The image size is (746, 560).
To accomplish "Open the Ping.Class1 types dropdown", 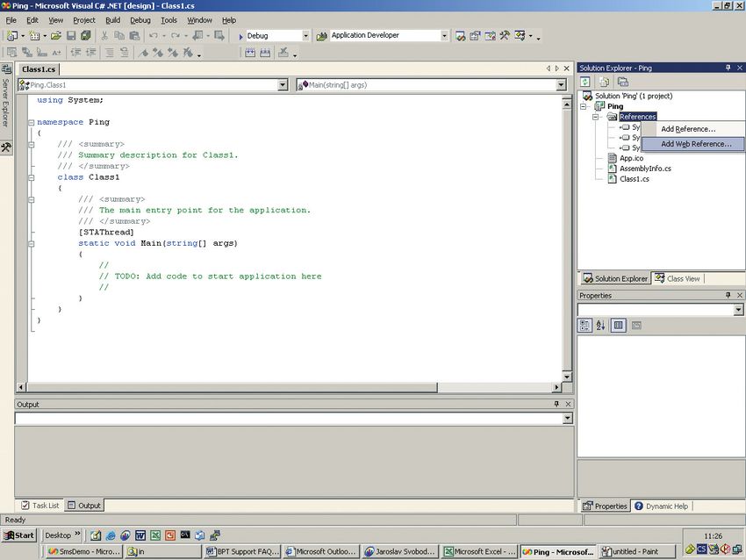I will pyautogui.click(x=283, y=85).
